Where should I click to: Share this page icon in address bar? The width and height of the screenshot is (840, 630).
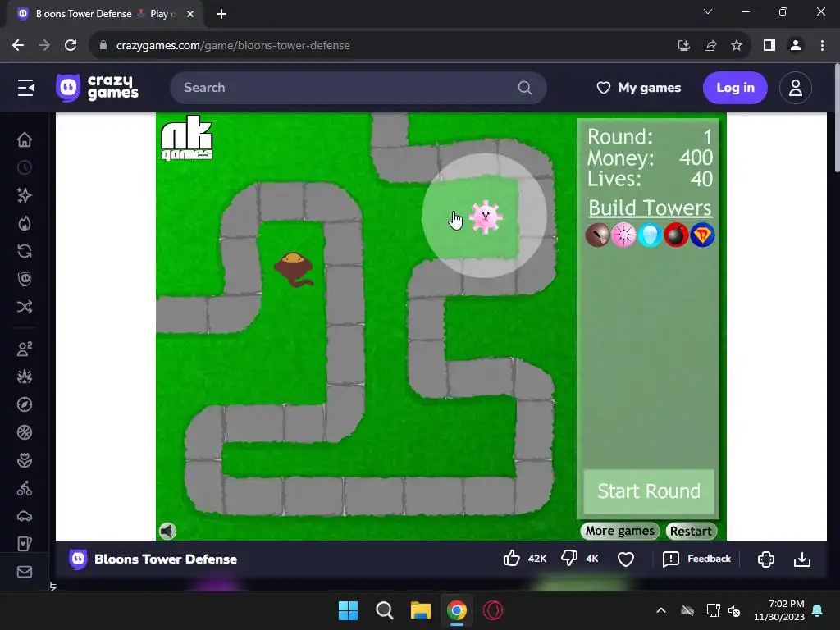tap(710, 46)
